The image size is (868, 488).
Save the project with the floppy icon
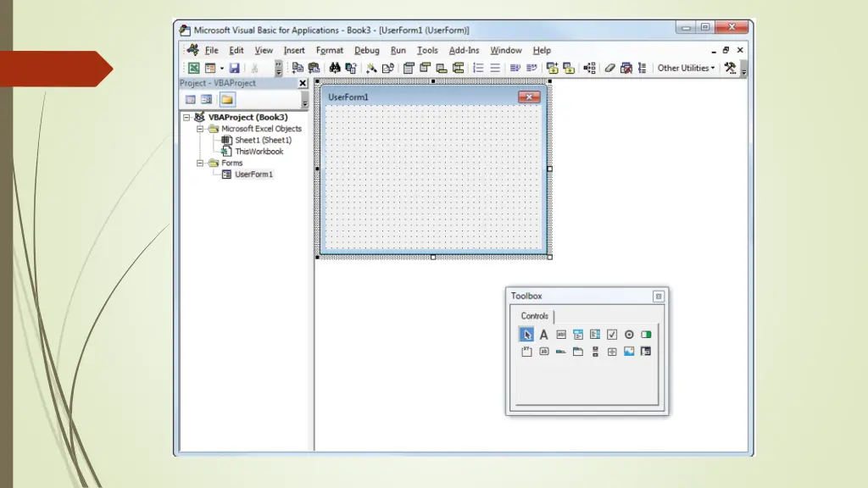click(x=235, y=68)
